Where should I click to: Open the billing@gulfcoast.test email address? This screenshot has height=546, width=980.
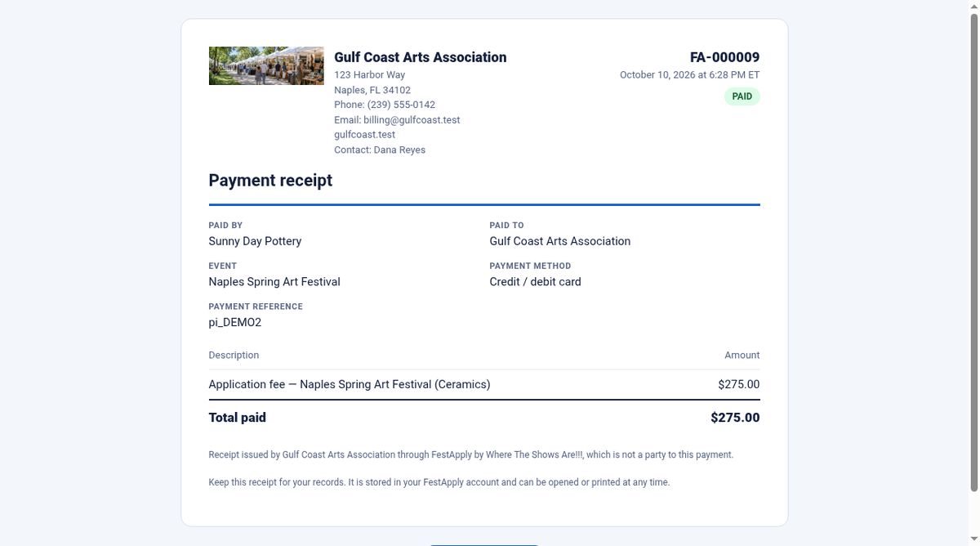412,119
